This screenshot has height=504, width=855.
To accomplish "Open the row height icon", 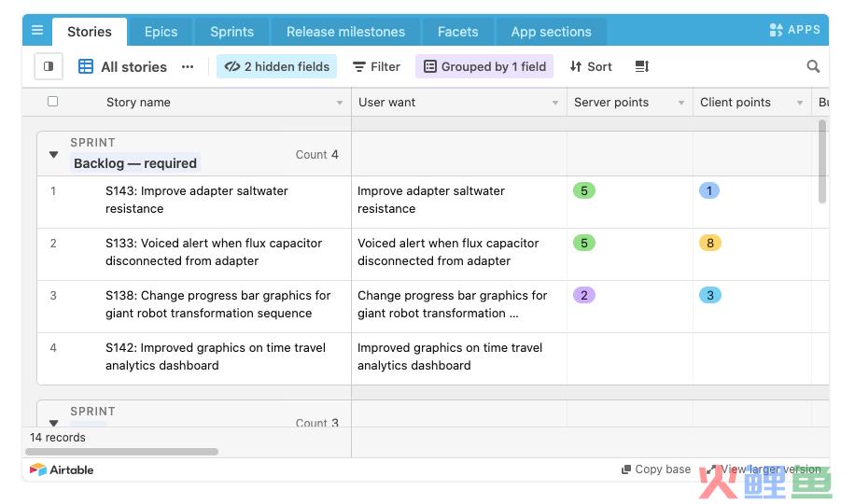I will click(x=641, y=66).
